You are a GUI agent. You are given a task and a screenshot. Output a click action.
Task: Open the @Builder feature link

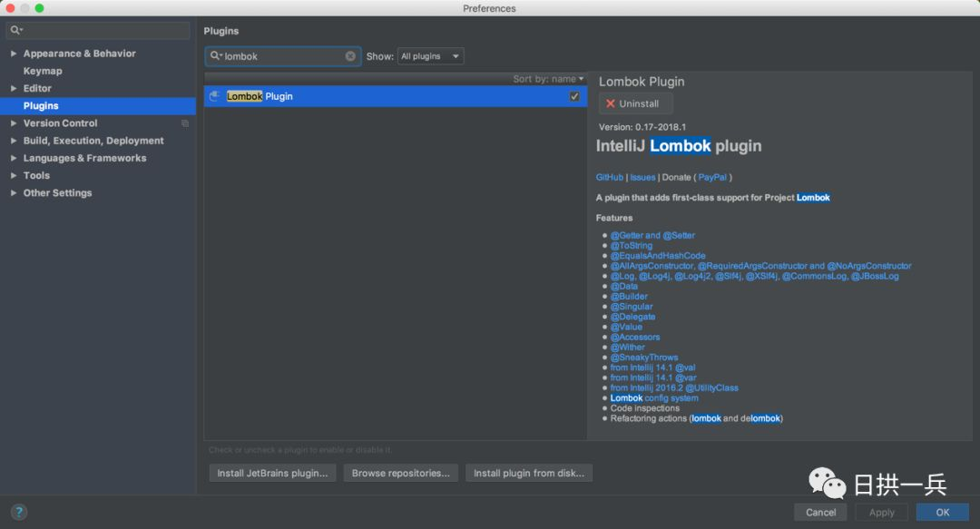629,297
